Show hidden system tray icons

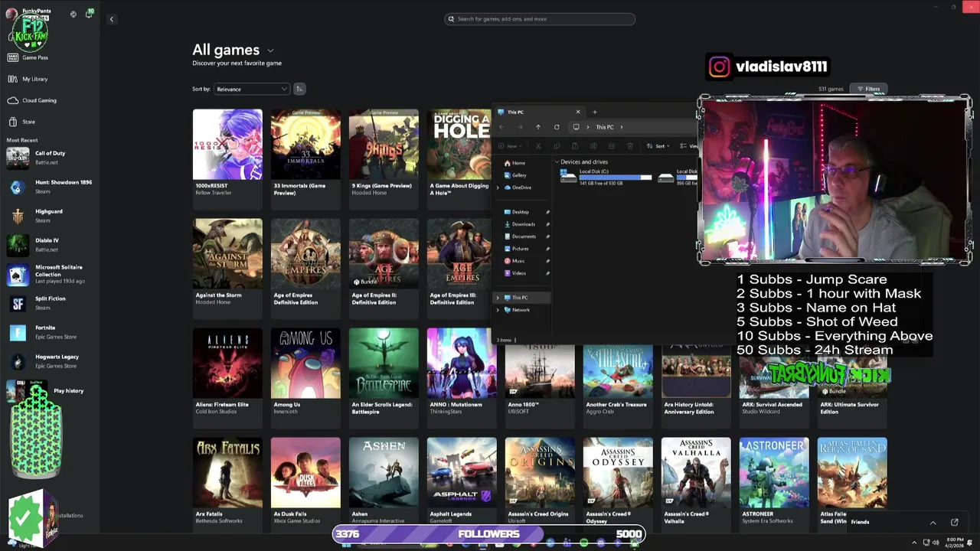click(x=914, y=543)
